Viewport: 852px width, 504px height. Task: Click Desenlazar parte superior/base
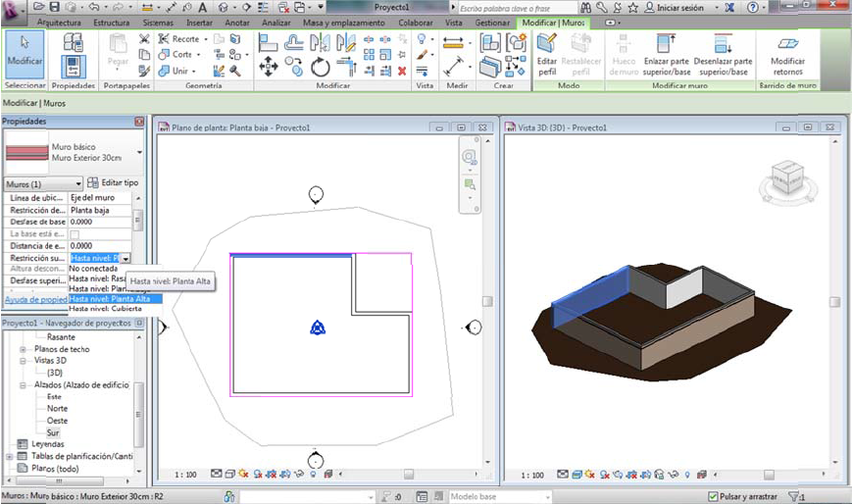[x=723, y=55]
